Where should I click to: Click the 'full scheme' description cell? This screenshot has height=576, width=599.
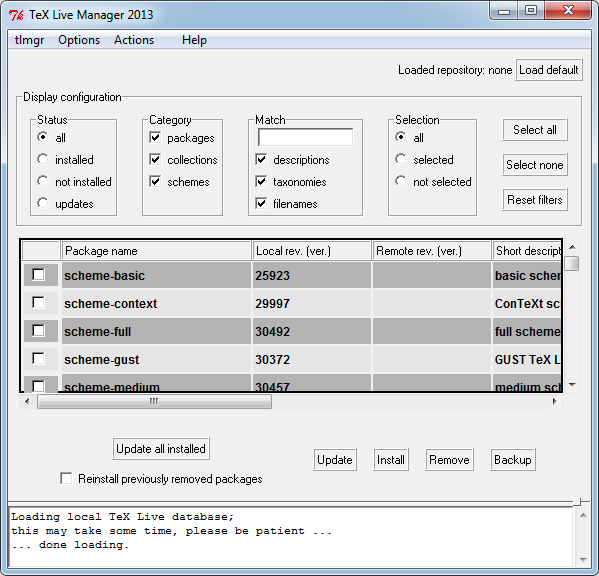tap(527, 331)
